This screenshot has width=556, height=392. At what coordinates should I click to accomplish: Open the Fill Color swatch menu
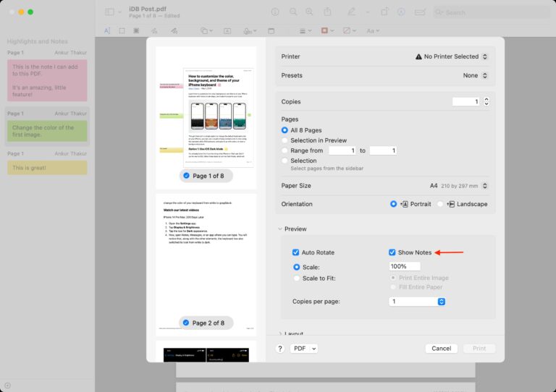[x=349, y=31]
